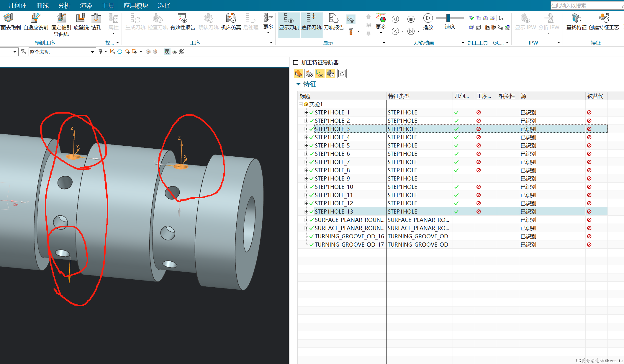Viewport: 624px width, 364px height.
Task: Choose the 钻孔 drilling icon
Action: tap(96, 22)
